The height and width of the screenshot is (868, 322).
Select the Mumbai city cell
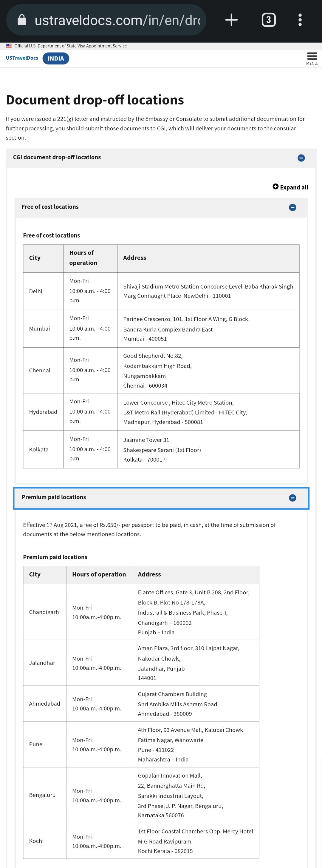[x=43, y=329]
